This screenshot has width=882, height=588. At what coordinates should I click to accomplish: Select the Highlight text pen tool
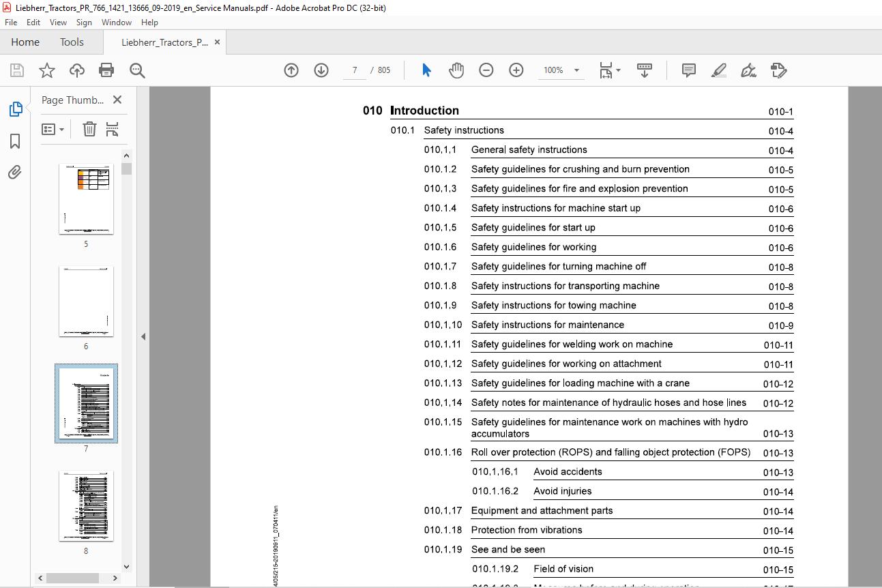coord(718,70)
